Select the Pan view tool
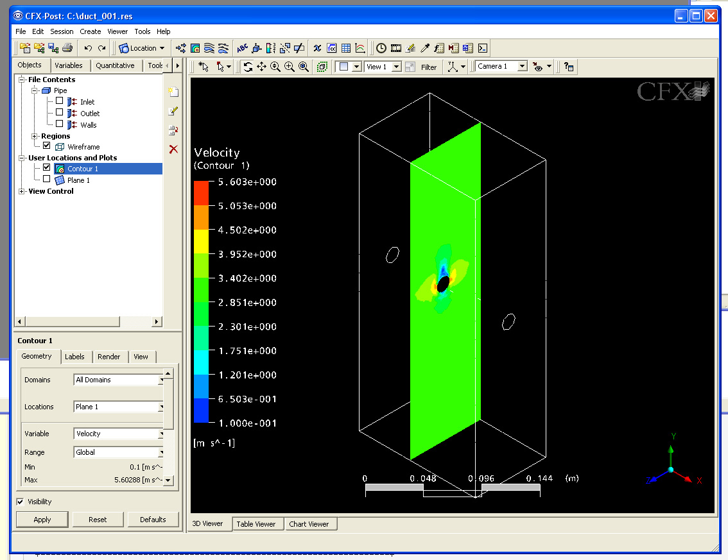 [x=262, y=67]
